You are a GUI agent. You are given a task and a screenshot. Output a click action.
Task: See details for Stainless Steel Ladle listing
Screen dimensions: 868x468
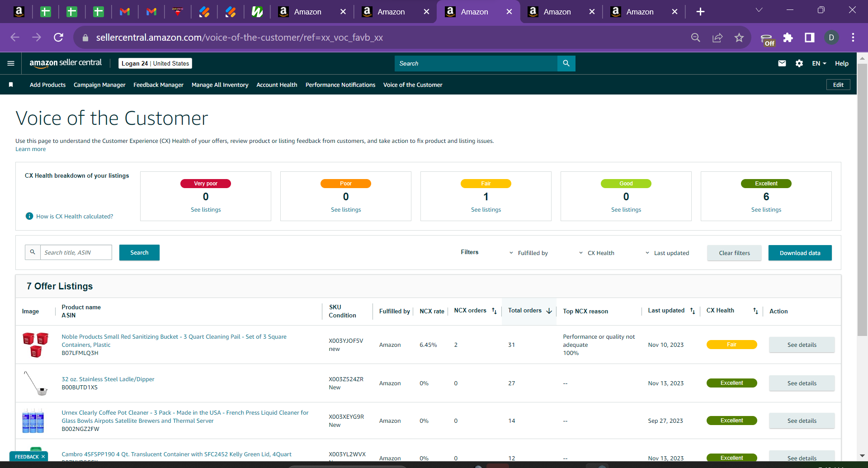tap(802, 383)
